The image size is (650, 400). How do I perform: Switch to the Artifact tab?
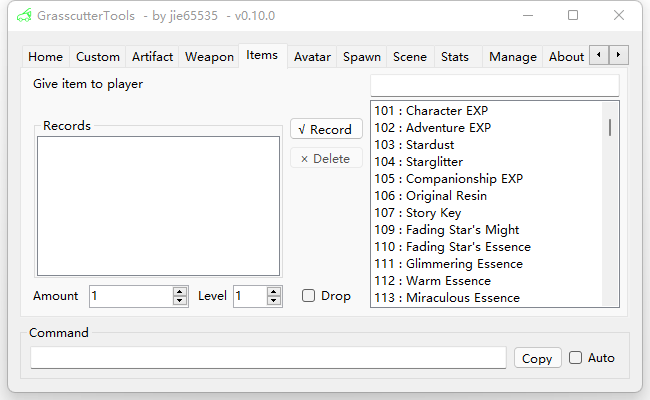(x=152, y=57)
